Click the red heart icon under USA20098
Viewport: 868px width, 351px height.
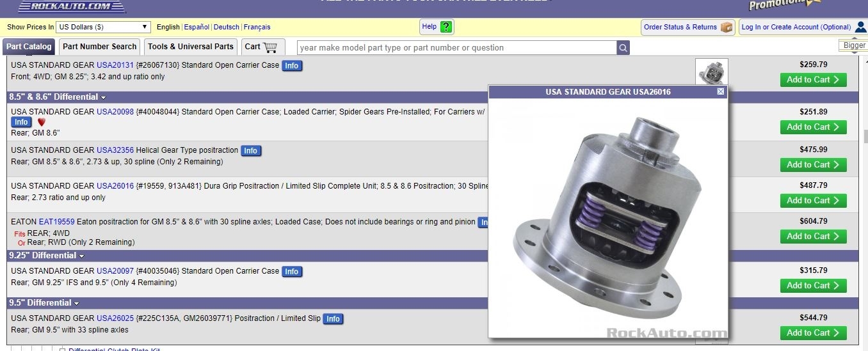[42, 122]
